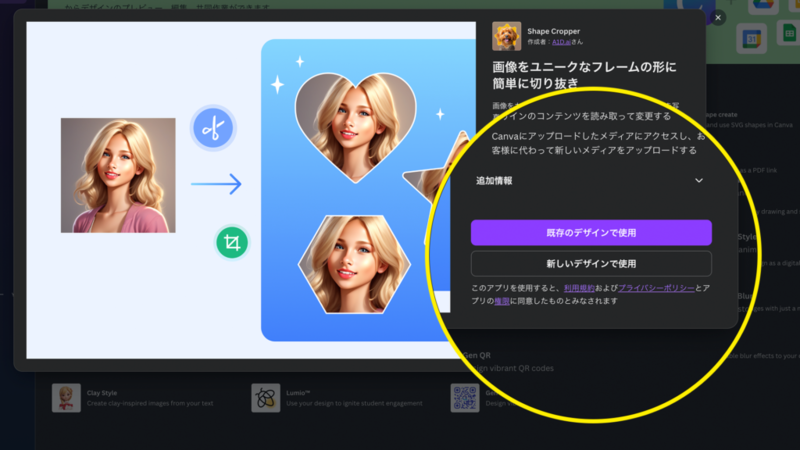
Task: Click the 既存のデザインで使用 button
Action: tap(591, 233)
